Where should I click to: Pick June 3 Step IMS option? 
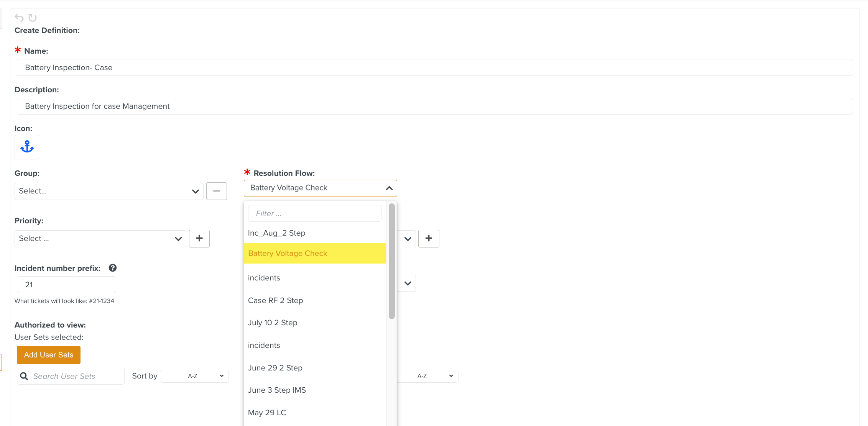point(277,390)
